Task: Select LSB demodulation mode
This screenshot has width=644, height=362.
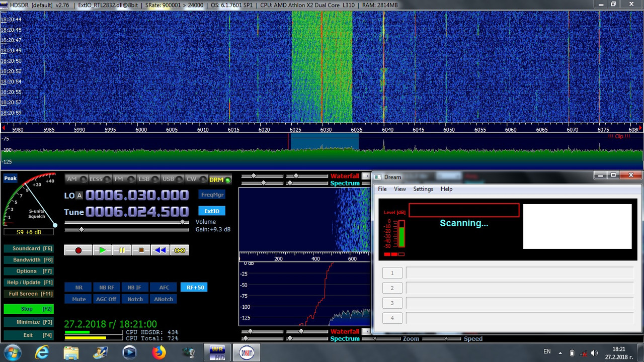Action: tap(148, 179)
